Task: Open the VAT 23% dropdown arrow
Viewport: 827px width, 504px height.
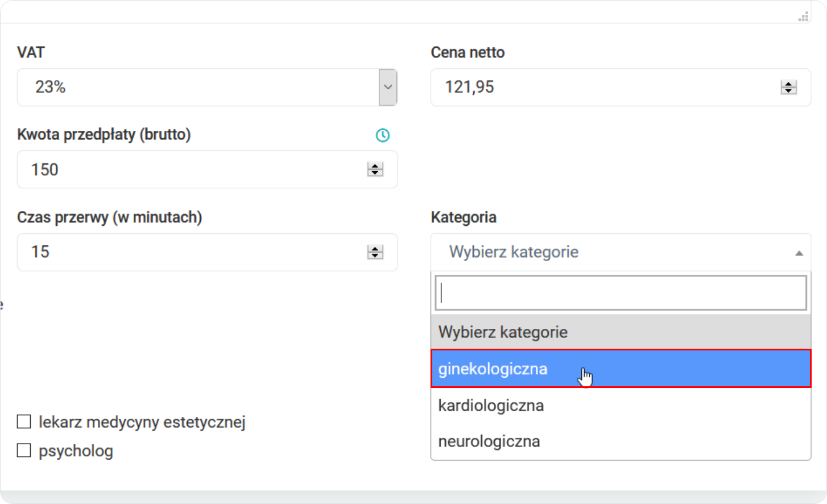Action: pos(388,88)
